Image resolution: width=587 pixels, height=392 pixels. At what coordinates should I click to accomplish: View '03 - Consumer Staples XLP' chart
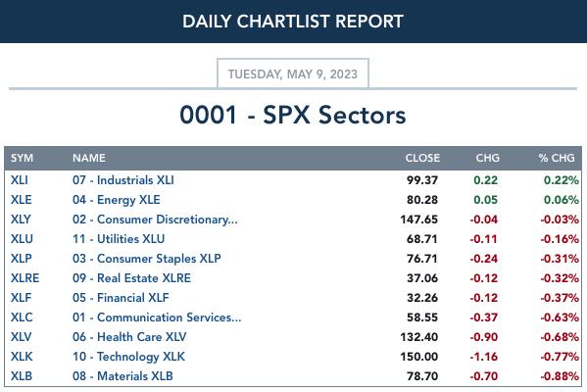click(146, 259)
